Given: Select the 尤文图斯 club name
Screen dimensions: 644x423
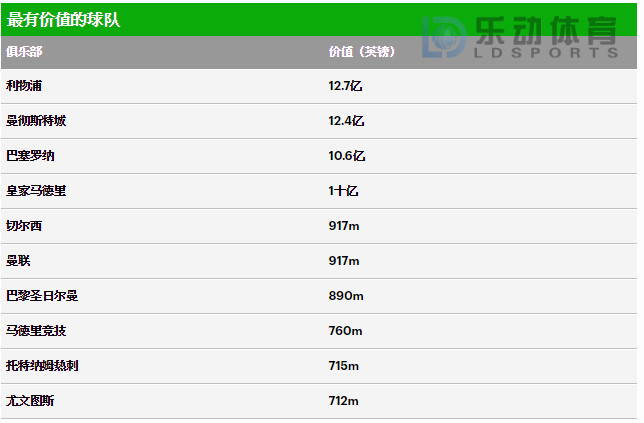Looking at the screenshot, I should [30, 400].
